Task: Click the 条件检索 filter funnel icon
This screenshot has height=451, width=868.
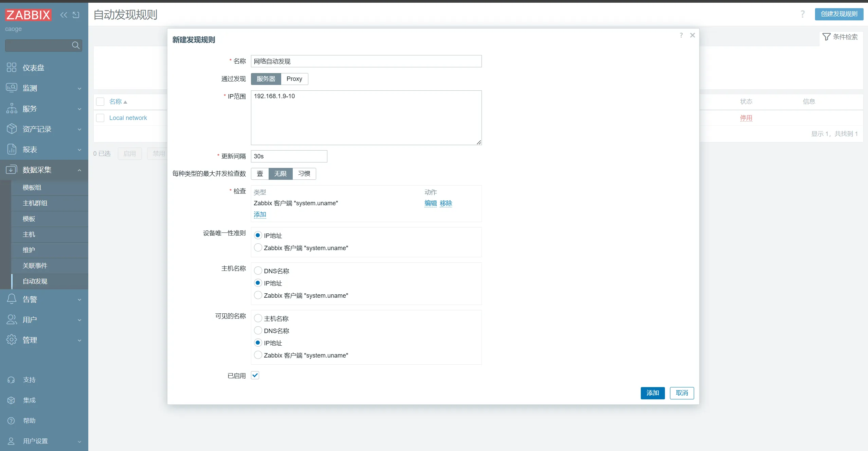Action: pos(827,37)
